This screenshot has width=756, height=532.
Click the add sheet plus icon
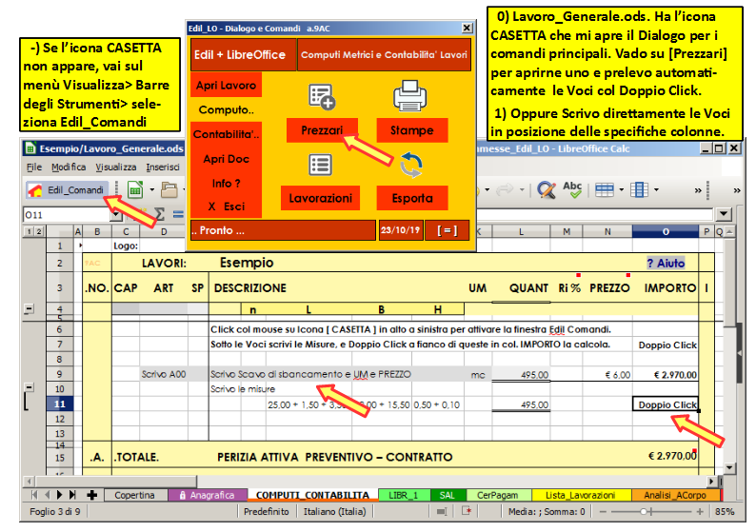(91, 495)
